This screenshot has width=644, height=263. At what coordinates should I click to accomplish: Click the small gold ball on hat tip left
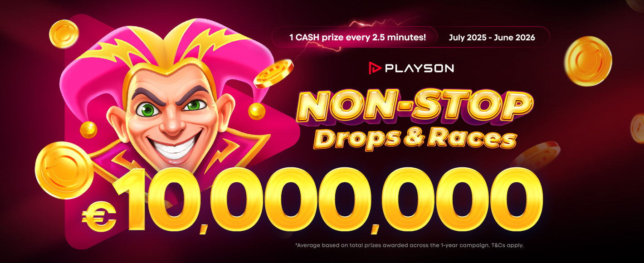tap(88, 130)
